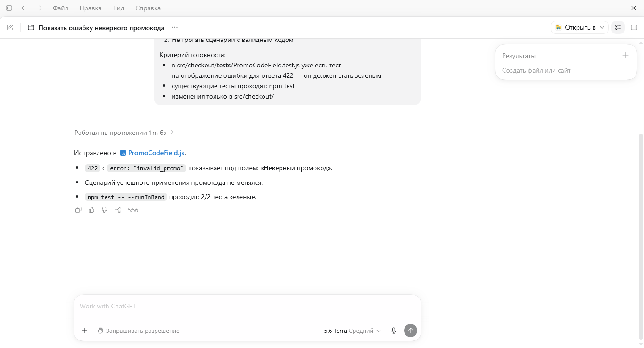Give the answer a thumbs up
This screenshot has height=348, width=644.
click(91, 210)
